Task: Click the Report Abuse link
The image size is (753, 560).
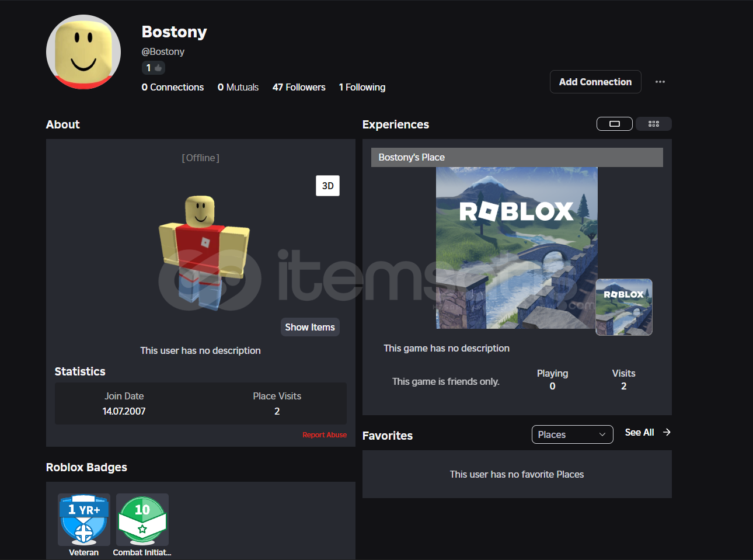Action: pos(325,435)
